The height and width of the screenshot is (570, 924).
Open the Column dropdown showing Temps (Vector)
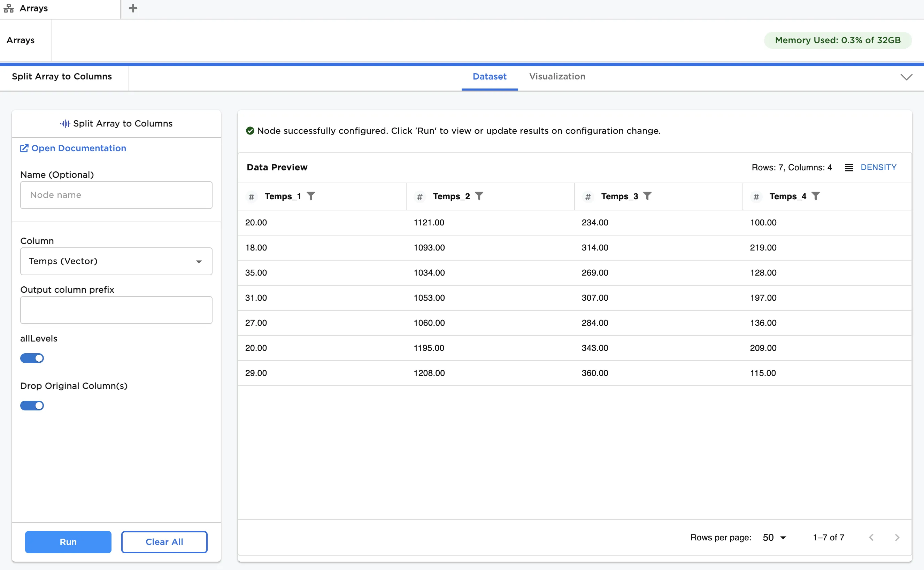click(x=116, y=261)
